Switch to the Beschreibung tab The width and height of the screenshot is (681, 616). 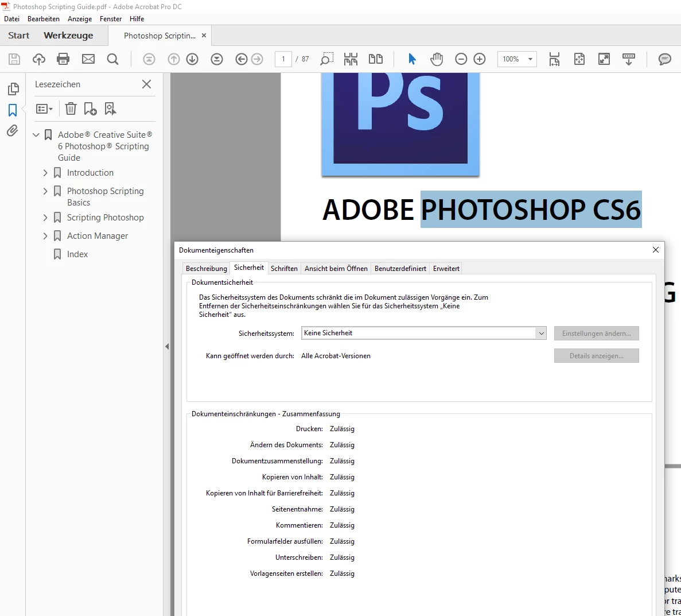[x=207, y=269]
